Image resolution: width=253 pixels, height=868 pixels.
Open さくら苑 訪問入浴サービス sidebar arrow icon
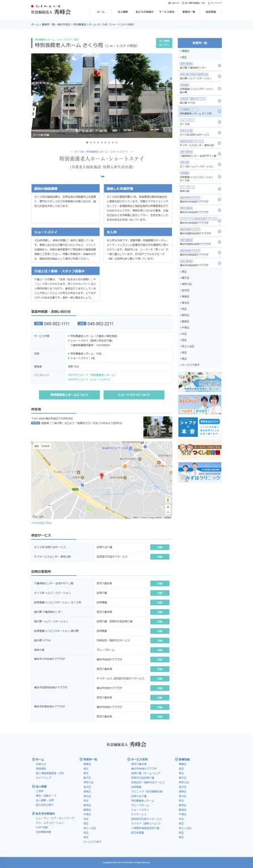click(219, 134)
